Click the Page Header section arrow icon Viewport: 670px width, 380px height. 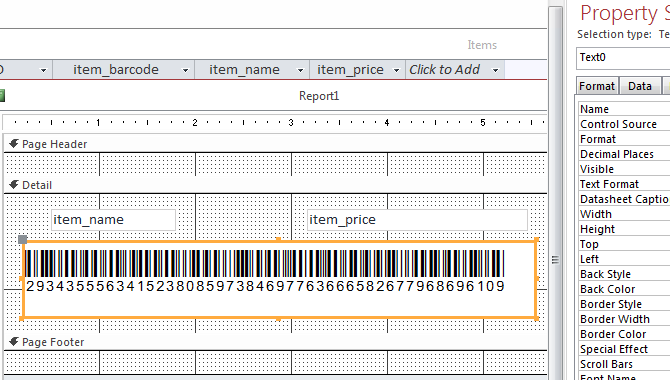coord(14,144)
